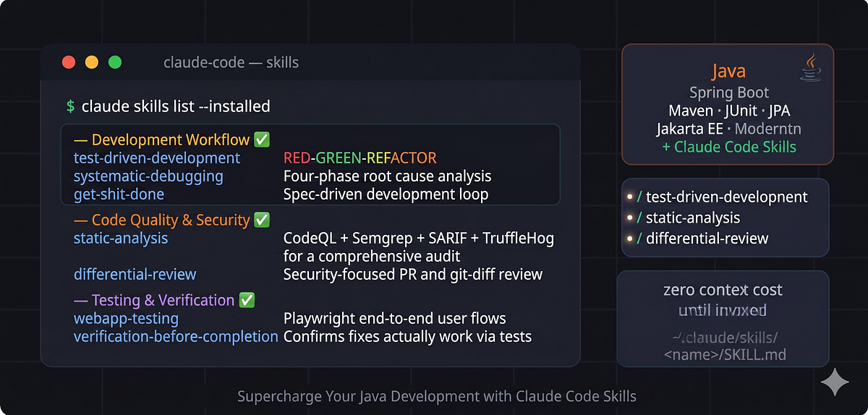The image size is (868, 415).
Task: Click the Code Quality & Security green checkmark
Action: point(262,220)
